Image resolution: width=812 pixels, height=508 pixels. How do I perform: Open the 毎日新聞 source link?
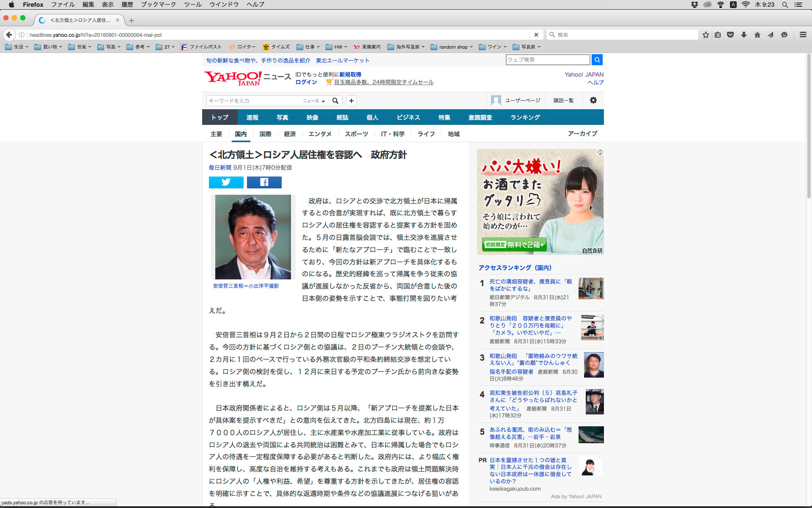click(219, 168)
